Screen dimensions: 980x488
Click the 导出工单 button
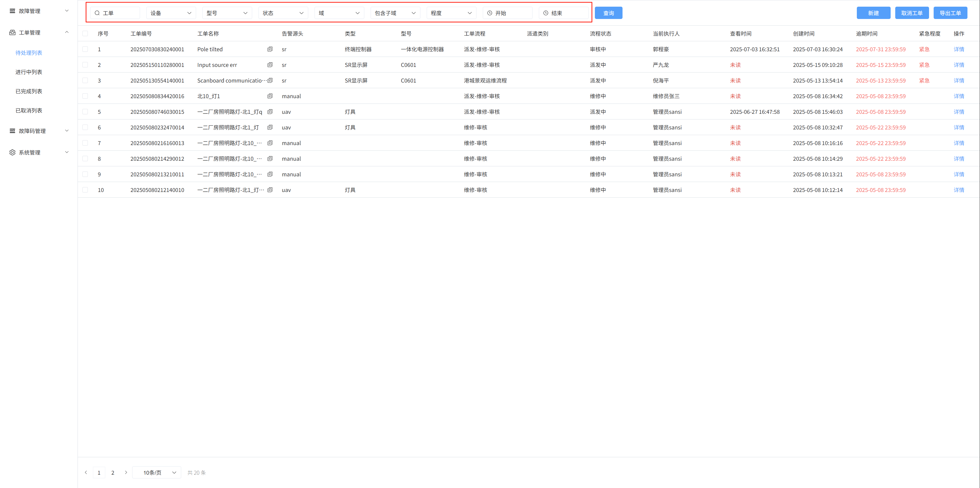coord(950,13)
